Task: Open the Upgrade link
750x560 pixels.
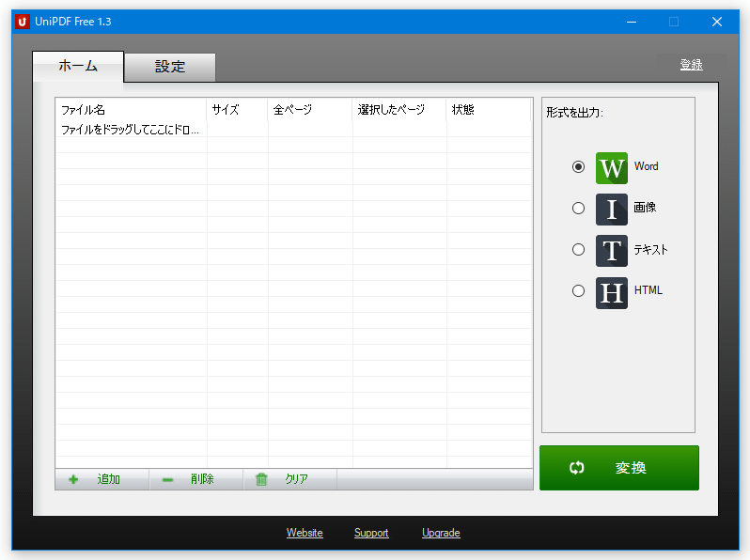Action: point(441,533)
